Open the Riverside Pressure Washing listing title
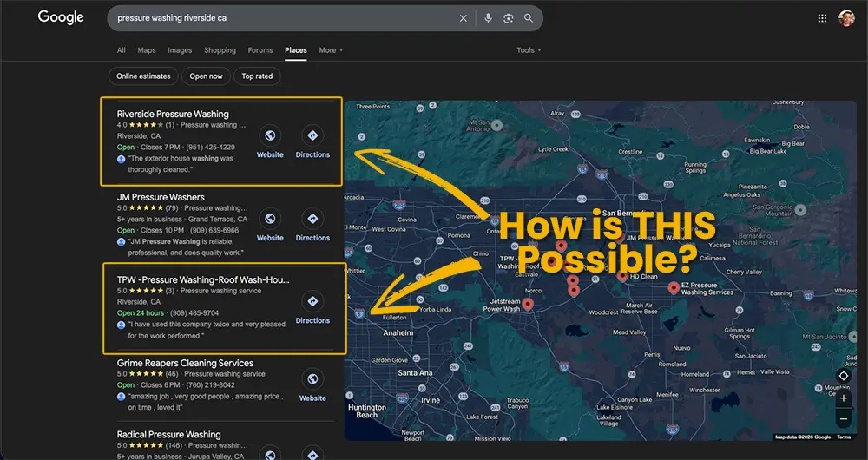 click(x=173, y=114)
